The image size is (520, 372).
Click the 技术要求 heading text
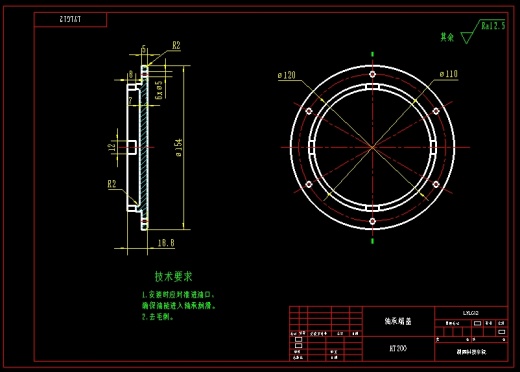[x=173, y=276]
